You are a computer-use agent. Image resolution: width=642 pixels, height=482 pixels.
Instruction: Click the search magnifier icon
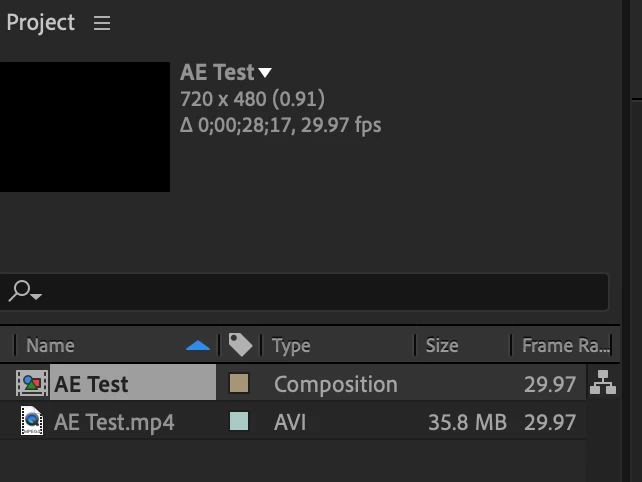pyautogui.click(x=20, y=291)
